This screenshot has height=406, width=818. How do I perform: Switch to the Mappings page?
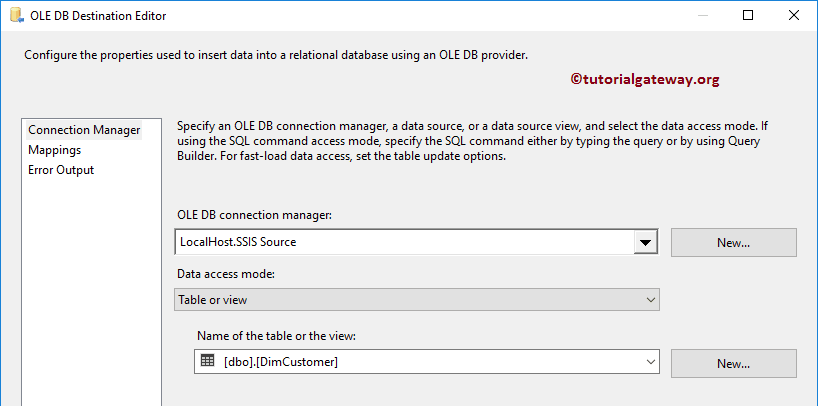55,150
